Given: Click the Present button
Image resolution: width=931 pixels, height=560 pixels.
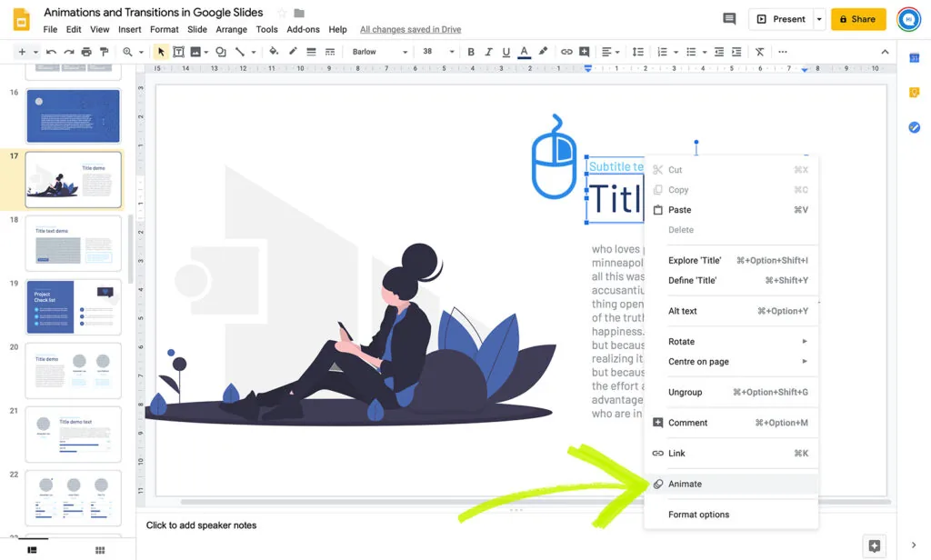Looking at the screenshot, I should [x=781, y=19].
